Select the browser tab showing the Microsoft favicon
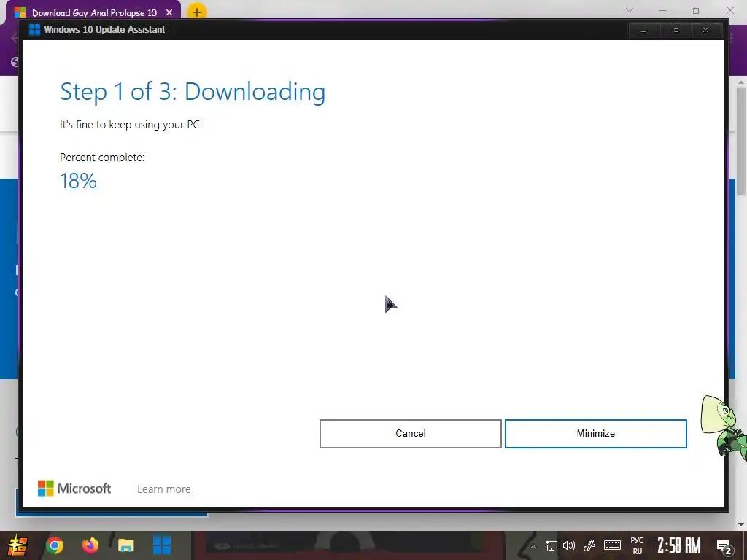 pos(93,12)
